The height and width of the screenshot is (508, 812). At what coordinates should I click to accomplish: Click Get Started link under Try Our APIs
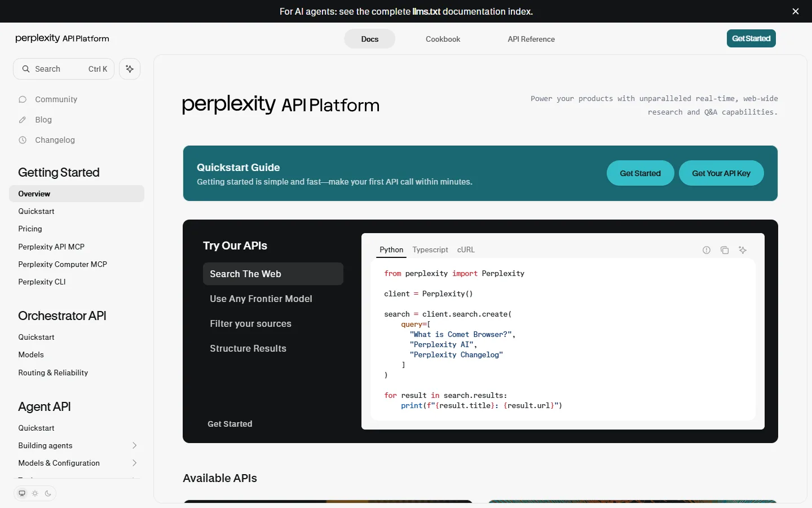point(230,424)
